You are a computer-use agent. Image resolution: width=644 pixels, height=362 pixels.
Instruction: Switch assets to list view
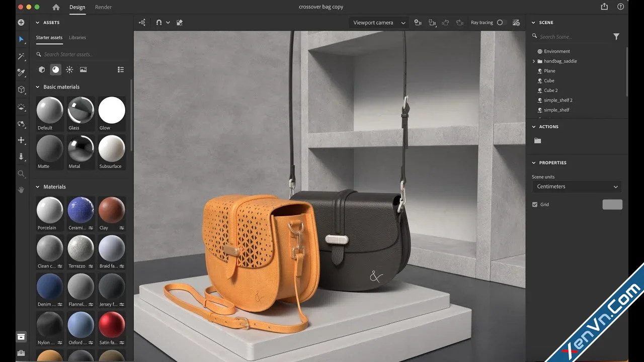point(121,70)
